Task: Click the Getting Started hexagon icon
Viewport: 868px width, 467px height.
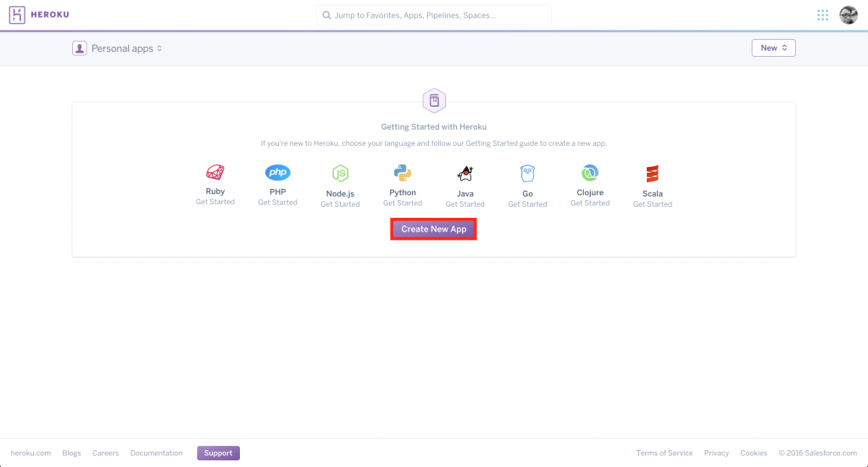Action: point(434,101)
